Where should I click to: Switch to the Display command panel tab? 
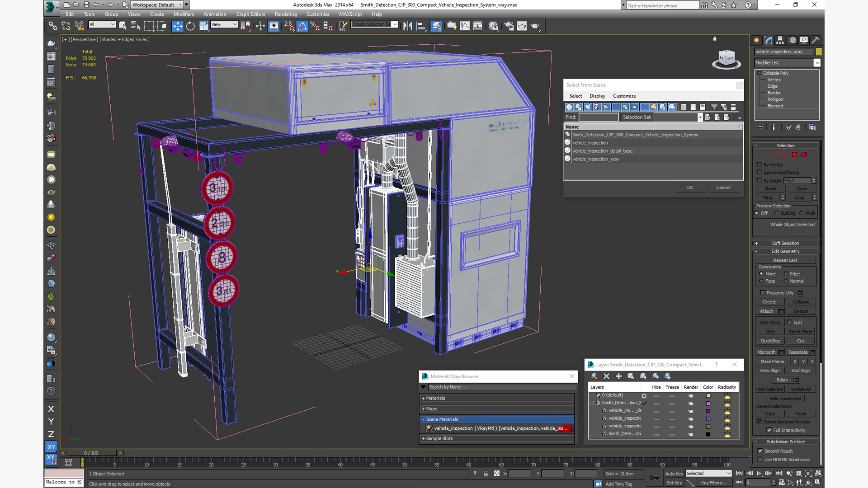coord(804,40)
